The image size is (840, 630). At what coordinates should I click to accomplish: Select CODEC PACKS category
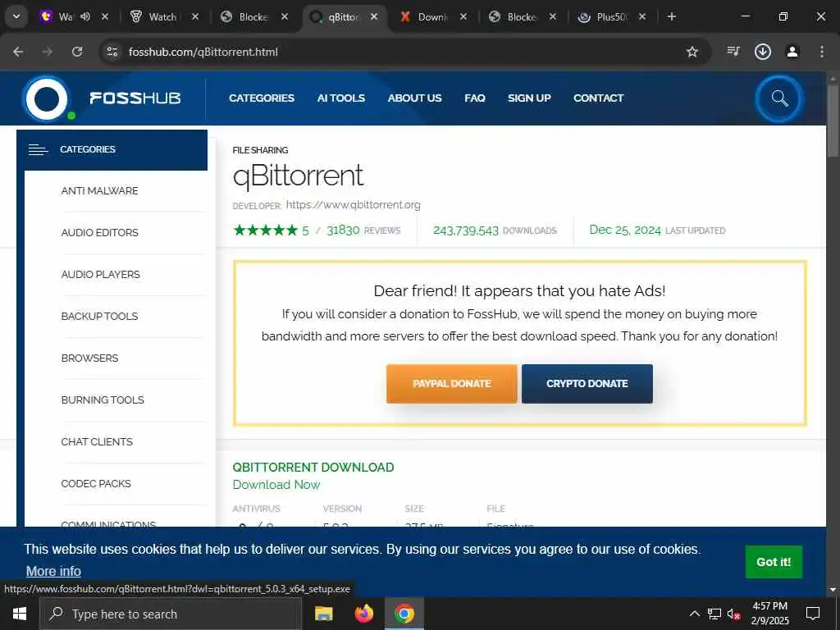[x=96, y=483]
